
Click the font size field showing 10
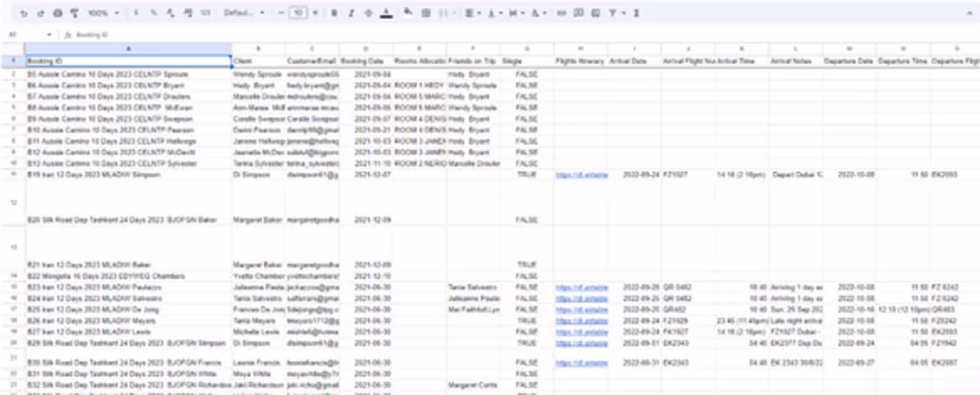(298, 13)
